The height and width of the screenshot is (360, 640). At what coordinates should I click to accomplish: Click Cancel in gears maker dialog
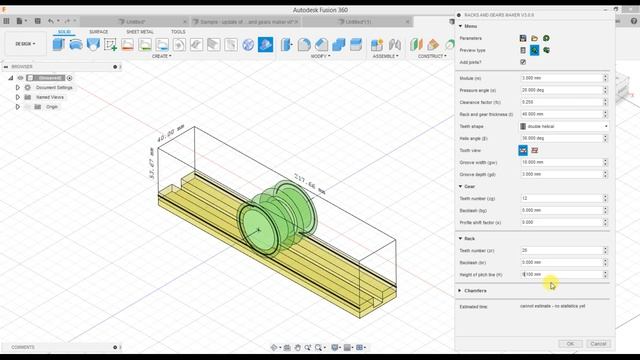coord(598,344)
